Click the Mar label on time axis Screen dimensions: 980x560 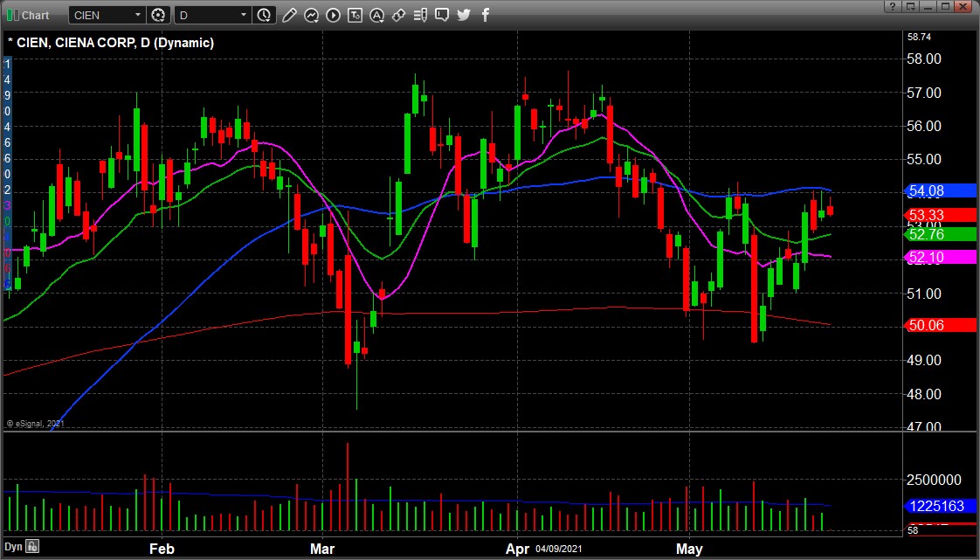(322, 549)
